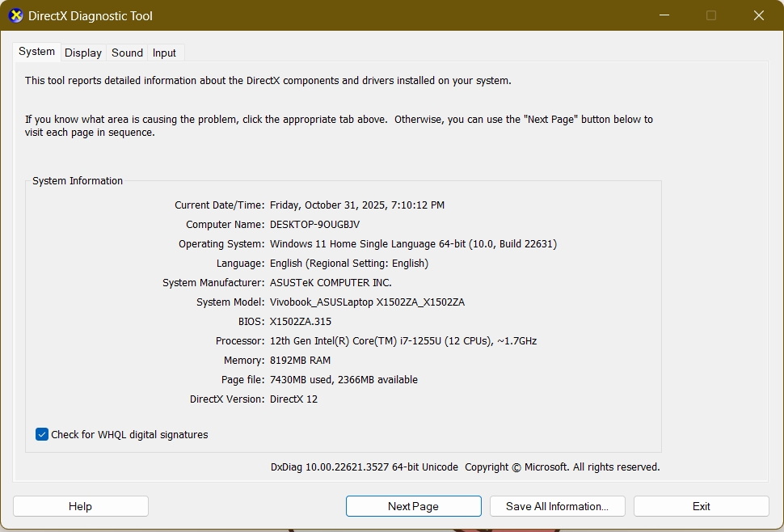Click the BIOS version X1502ZA.315 text
Viewport: 784px width, 532px height.
pyautogui.click(x=300, y=322)
